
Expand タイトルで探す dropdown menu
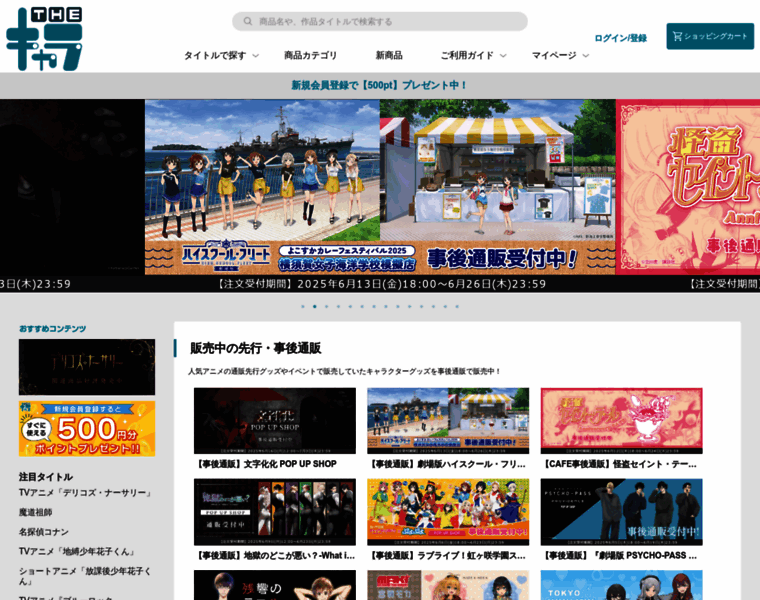coord(221,55)
